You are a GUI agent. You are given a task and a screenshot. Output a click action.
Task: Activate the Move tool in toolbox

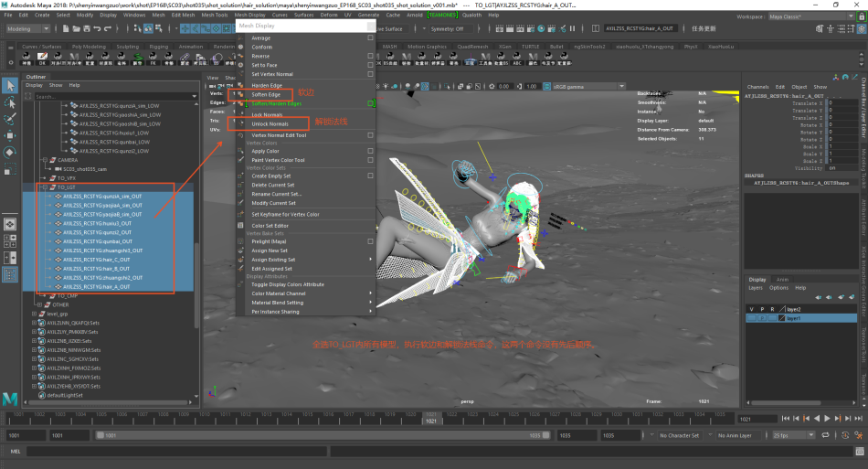[x=9, y=135]
